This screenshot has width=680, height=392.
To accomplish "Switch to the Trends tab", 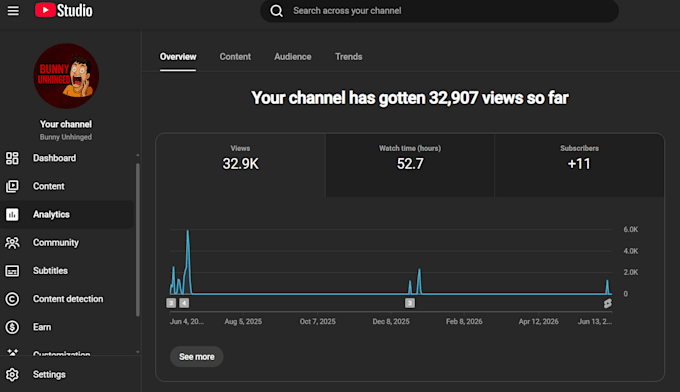I will (x=349, y=57).
